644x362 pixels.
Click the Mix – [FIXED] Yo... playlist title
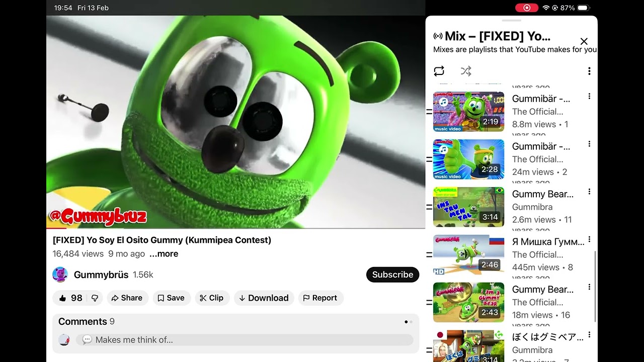click(498, 36)
